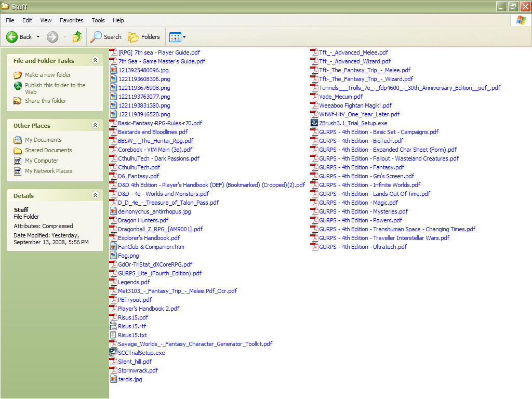This screenshot has height=399, width=532.
Task: Select the ZBrush3.1_Trial_Setup.exe icon
Action: coord(314,123)
